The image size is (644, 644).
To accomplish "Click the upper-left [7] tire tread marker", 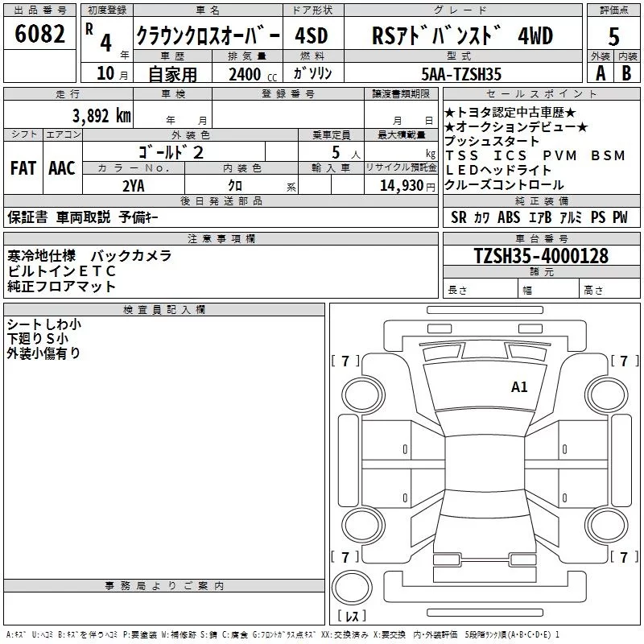I will pyautogui.click(x=345, y=361).
